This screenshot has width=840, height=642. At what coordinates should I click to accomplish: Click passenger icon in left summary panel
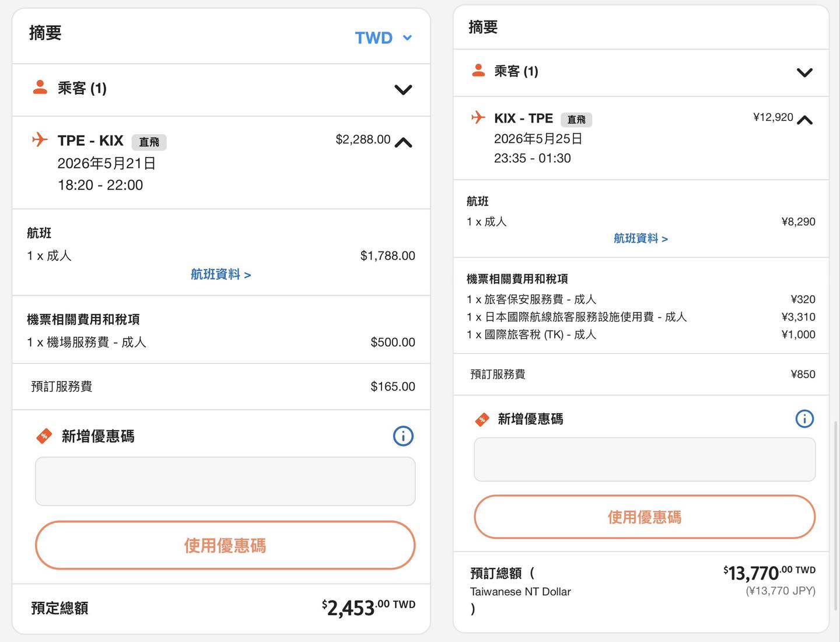coord(40,88)
